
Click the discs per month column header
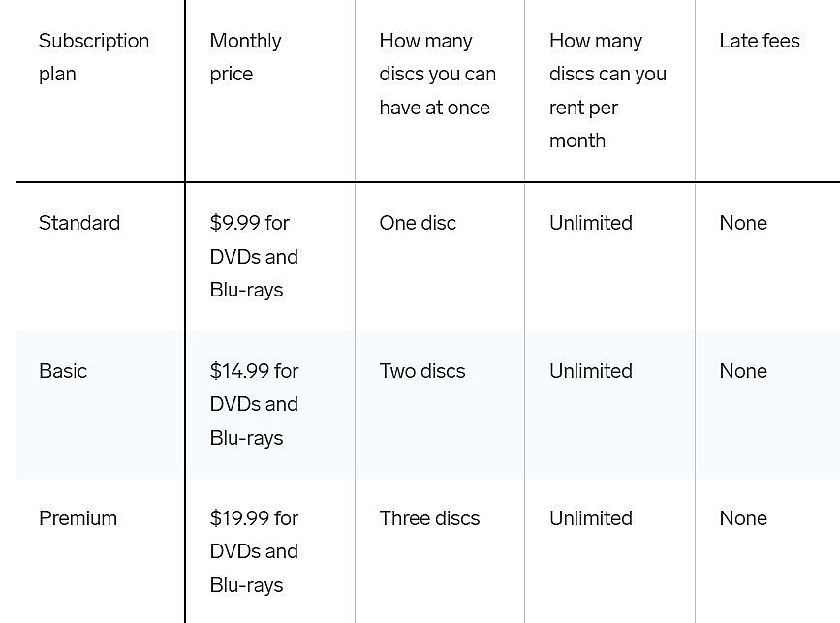tap(607, 91)
